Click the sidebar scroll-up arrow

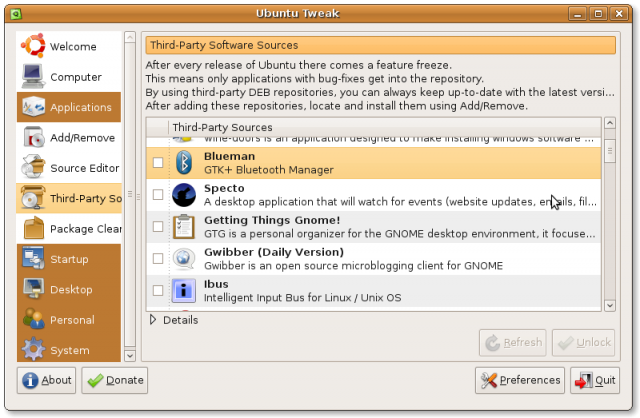[130, 38]
